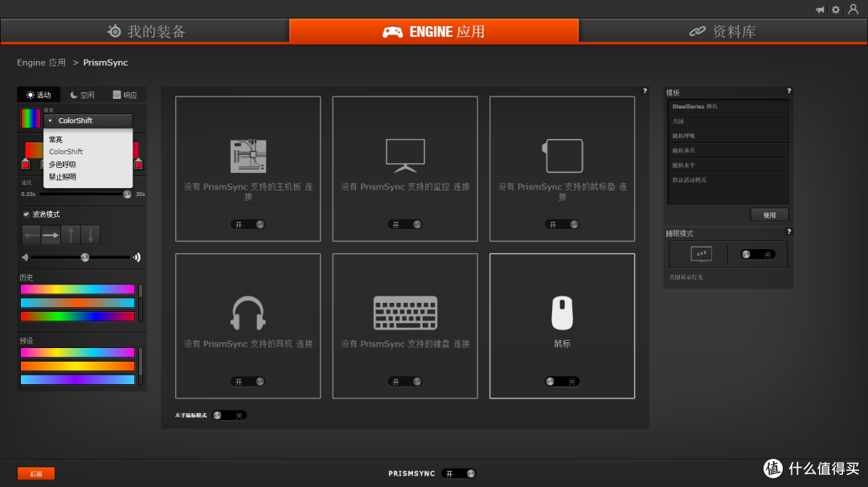Viewport: 868px width, 487px height.
Task: Select the left red gradient stop marker
Action: pos(26,164)
